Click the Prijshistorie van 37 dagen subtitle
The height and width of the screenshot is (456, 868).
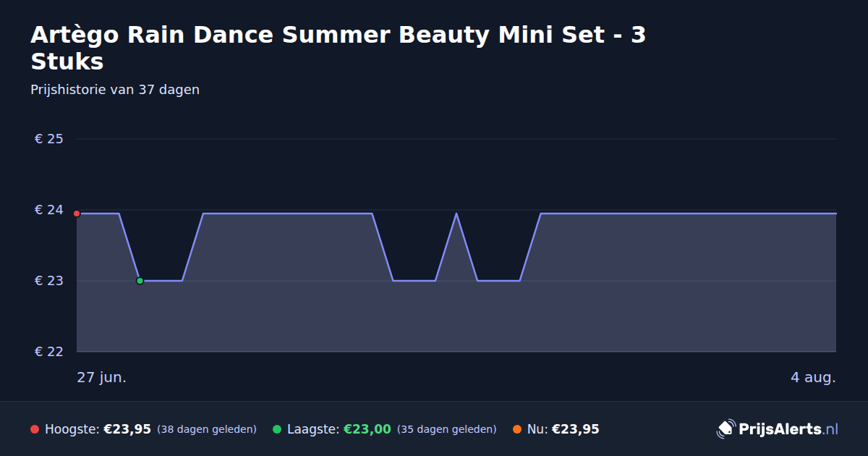(x=115, y=90)
